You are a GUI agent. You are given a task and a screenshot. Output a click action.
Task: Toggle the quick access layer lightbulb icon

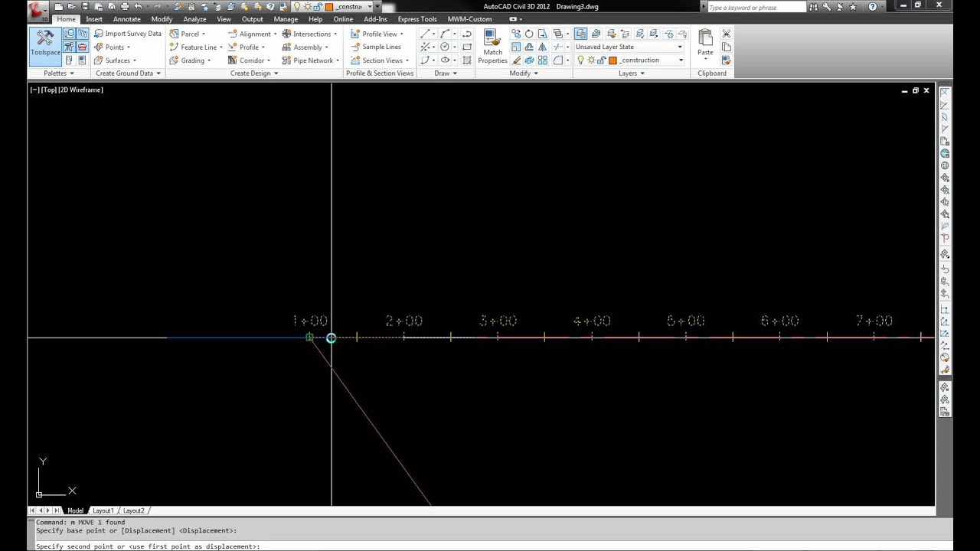tap(296, 6)
